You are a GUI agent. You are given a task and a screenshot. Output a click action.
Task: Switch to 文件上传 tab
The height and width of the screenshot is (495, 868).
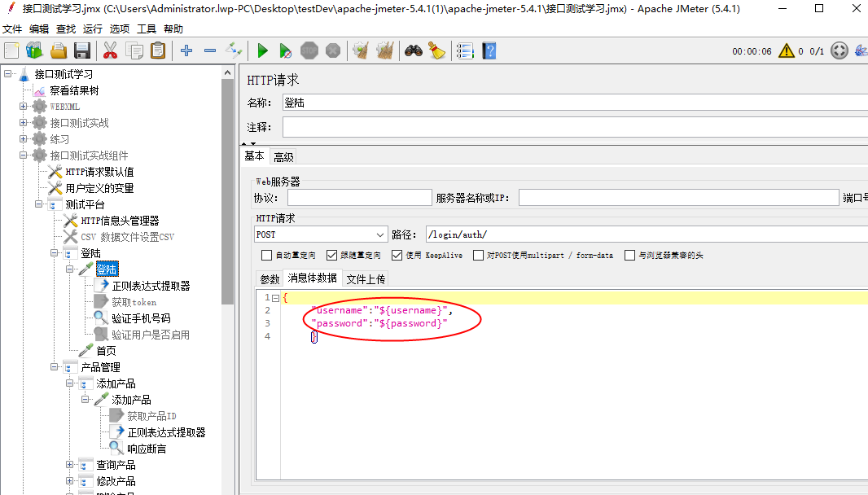[x=366, y=279]
